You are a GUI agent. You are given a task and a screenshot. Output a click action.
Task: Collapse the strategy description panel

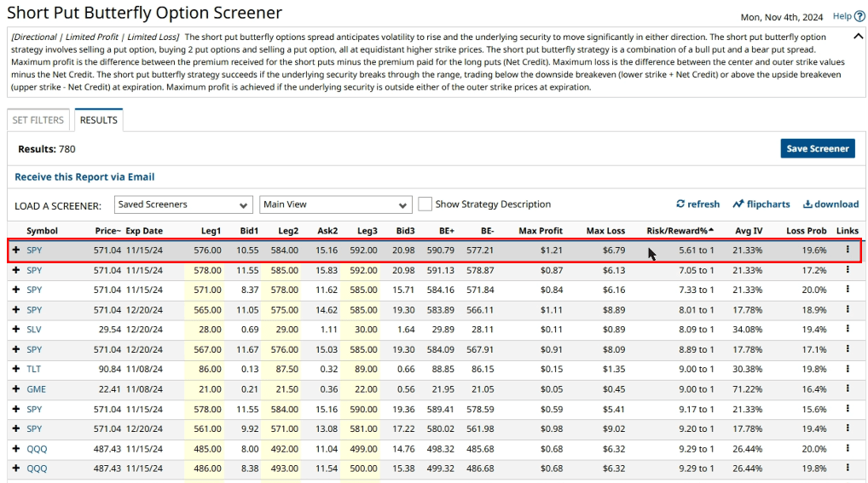pos(858,37)
